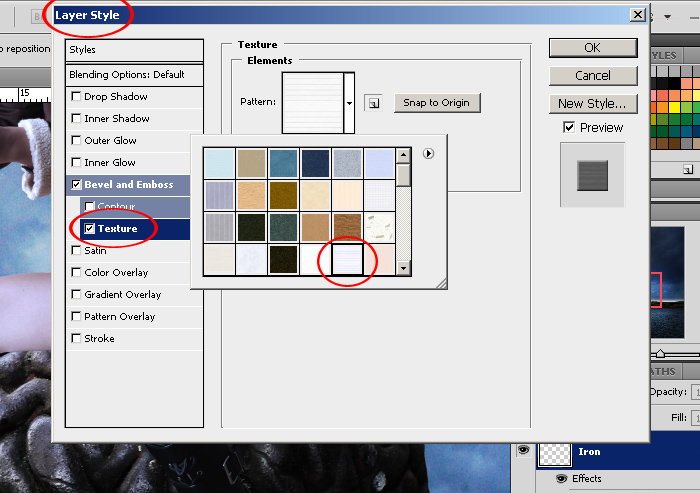This screenshot has height=493, width=700.
Task: Select the dark navy blue pattern thumbnail
Action: 316,163
